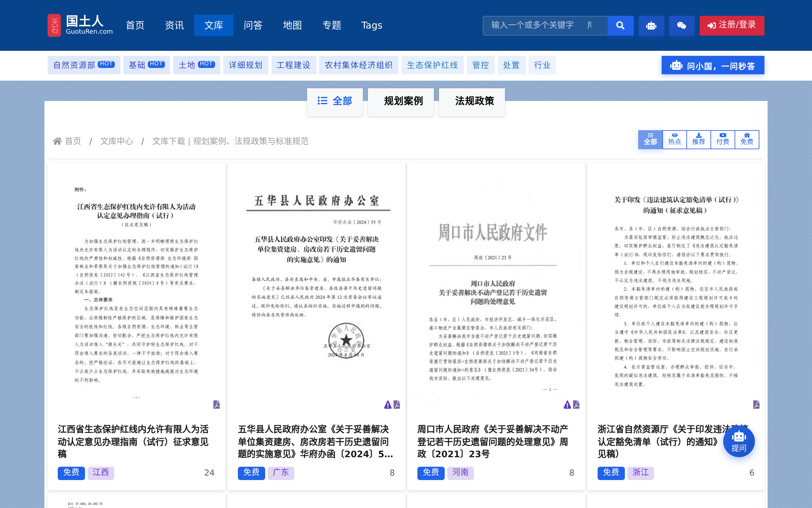Click warning triangle icon on 五华县 card

click(388, 404)
